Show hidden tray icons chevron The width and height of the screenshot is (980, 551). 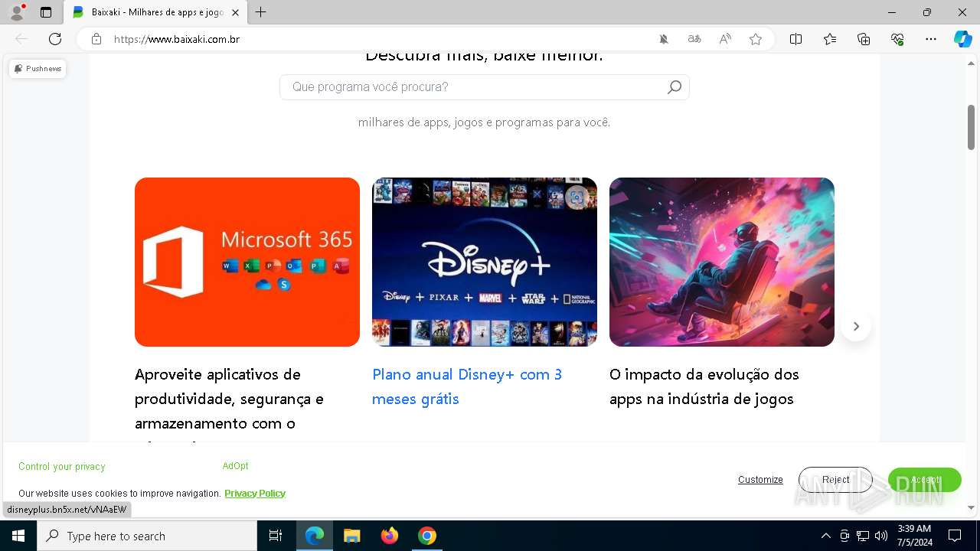[x=825, y=536]
